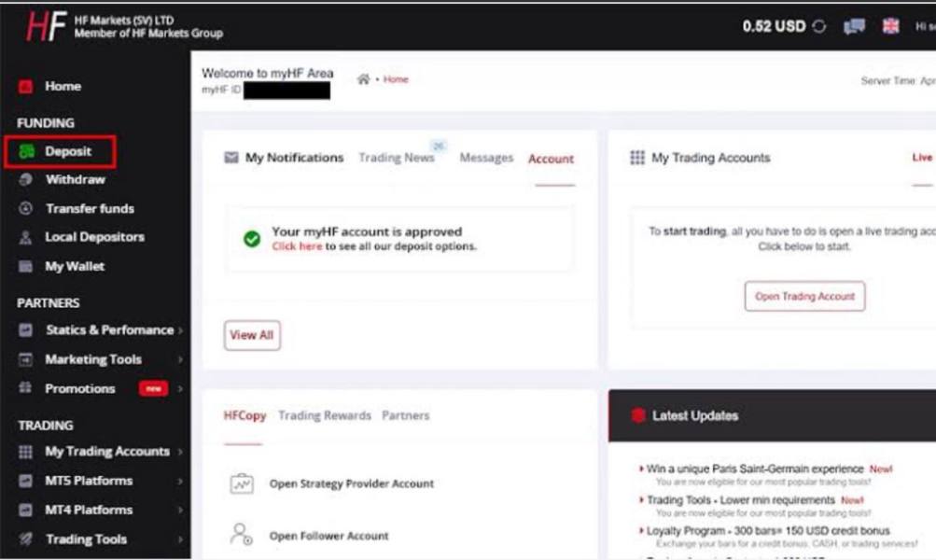Open Loyalty Program 300 bars update
The width and height of the screenshot is (936, 560).
click(768, 531)
